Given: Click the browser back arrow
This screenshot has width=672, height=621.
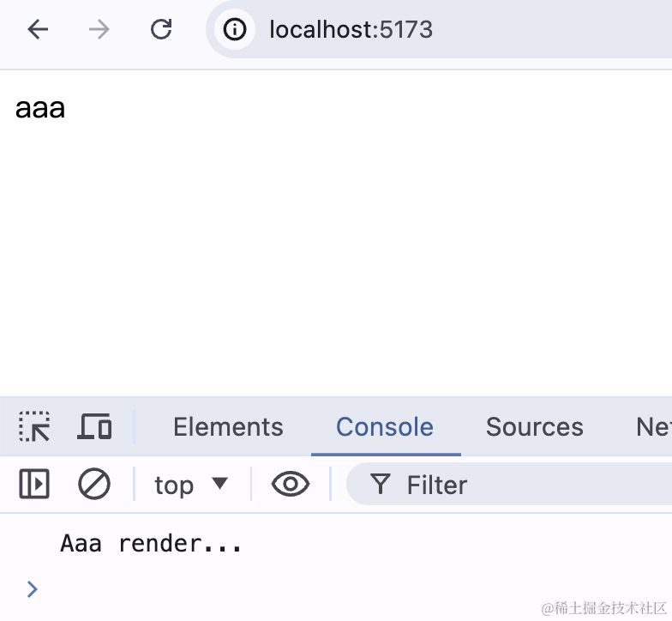Looking at the screenshot, I should click(38, 30).
